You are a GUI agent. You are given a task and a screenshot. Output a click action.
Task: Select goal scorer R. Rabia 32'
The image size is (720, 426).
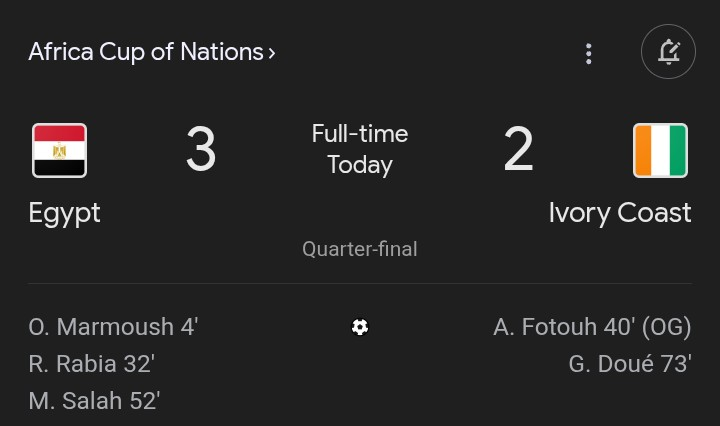coord(91,364)
